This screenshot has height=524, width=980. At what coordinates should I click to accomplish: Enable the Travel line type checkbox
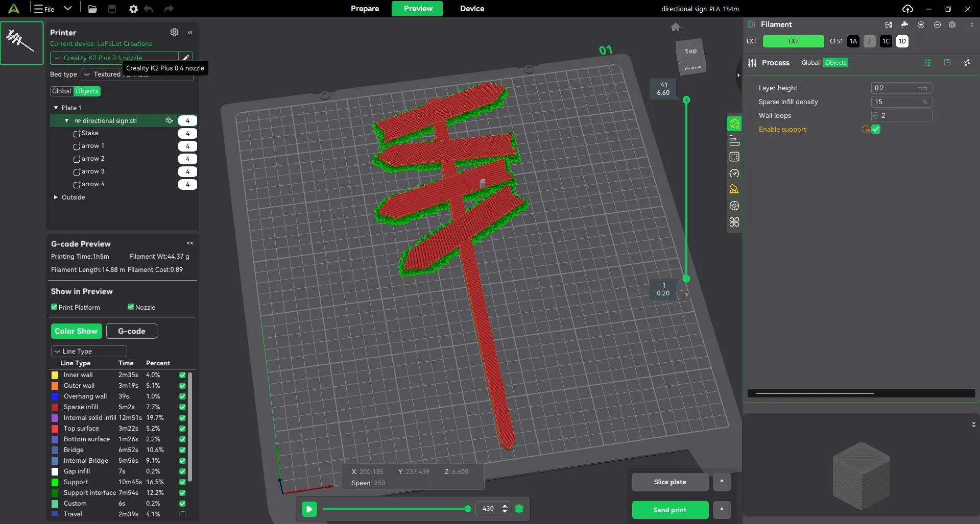pyautogui.click(x=182, y=514)
